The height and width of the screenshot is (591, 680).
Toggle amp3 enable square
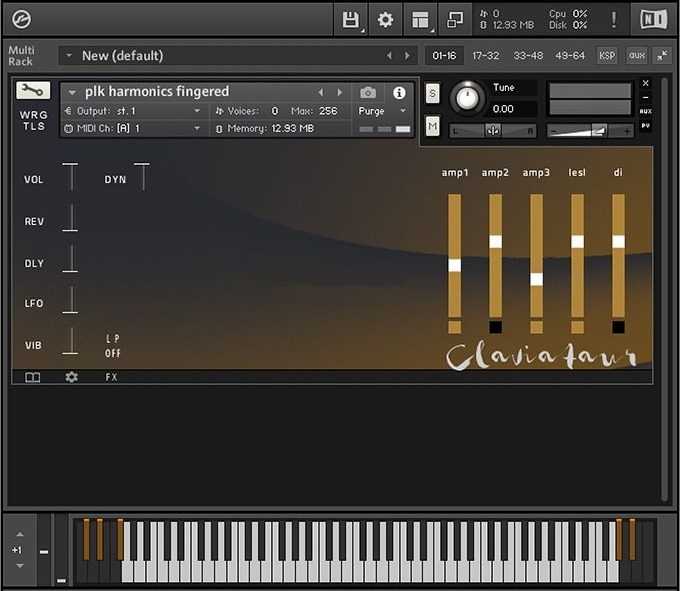tap(536, 327)
